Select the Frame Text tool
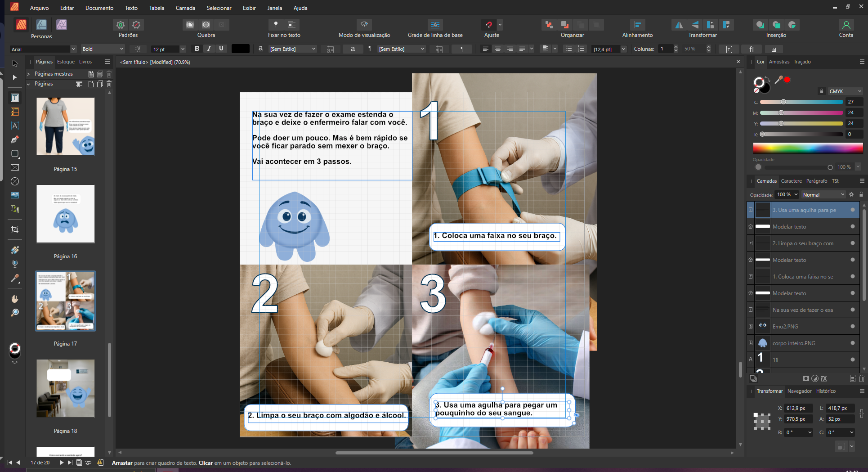This screenshot has height=472, width=868. coord(15,98)
